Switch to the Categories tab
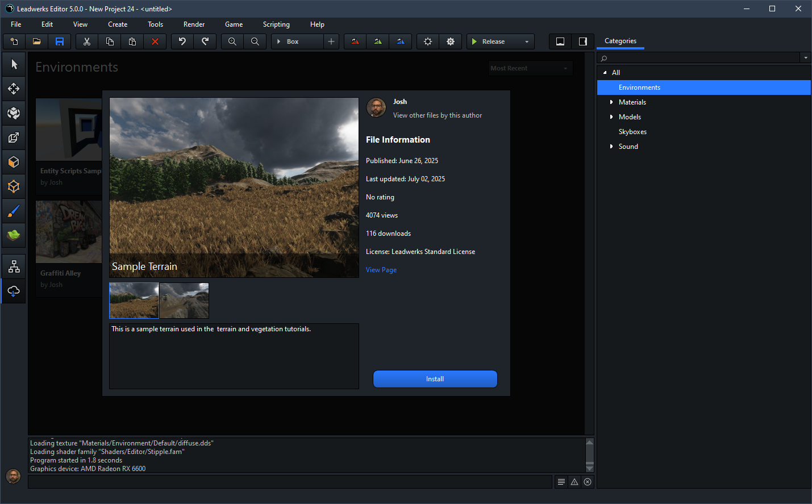 pyautogui.click(x=620, y=41)
